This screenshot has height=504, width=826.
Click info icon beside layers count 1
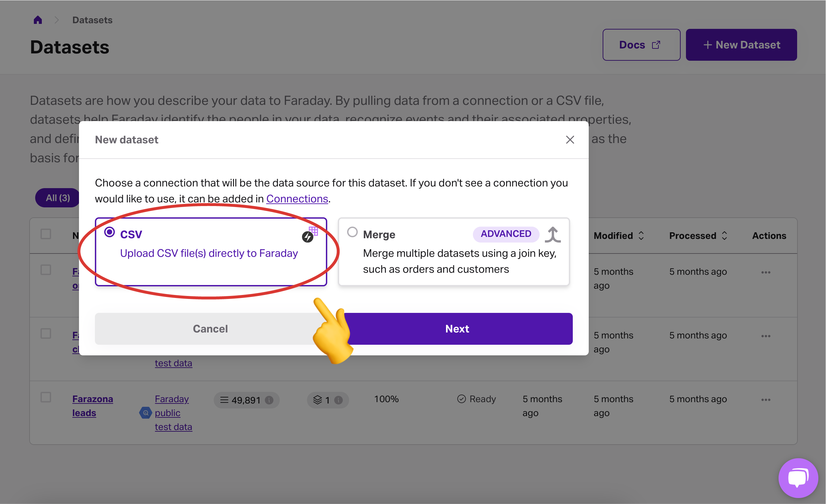(338, 400)
